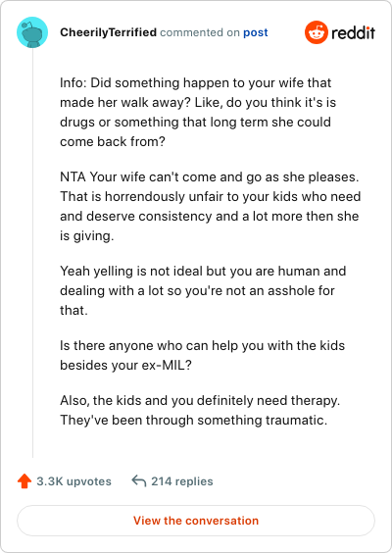
Task: Collapse the comment using the thread line
Action: [32, 253]
